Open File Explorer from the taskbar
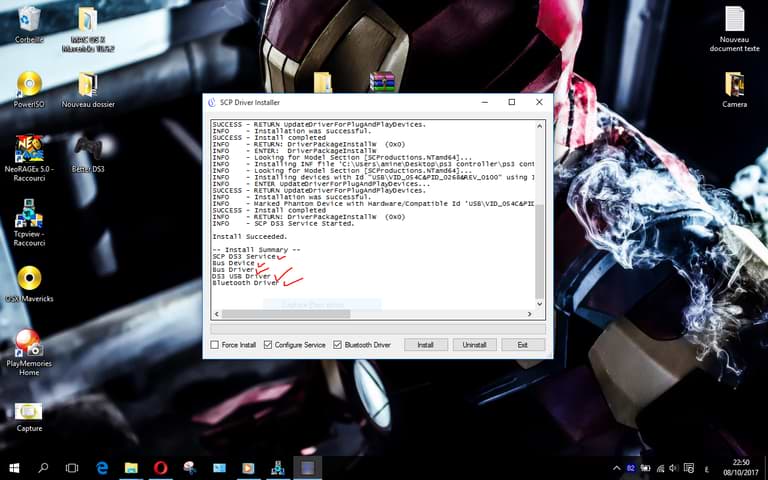The width and height of the screenshot is (768, 480). tap(131, 468)
